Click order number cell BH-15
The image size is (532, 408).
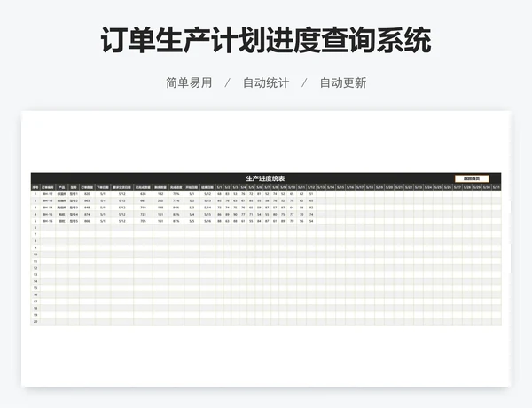tap(48, 214)
